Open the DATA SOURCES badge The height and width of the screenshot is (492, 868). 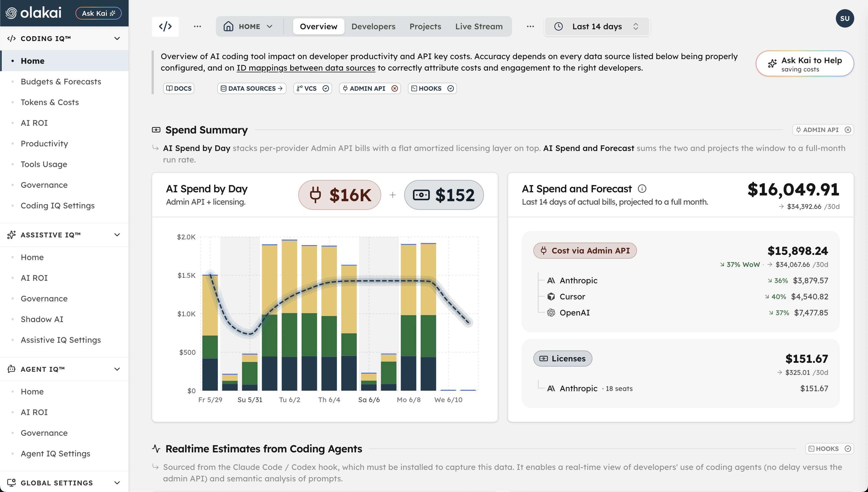(251, 88)
